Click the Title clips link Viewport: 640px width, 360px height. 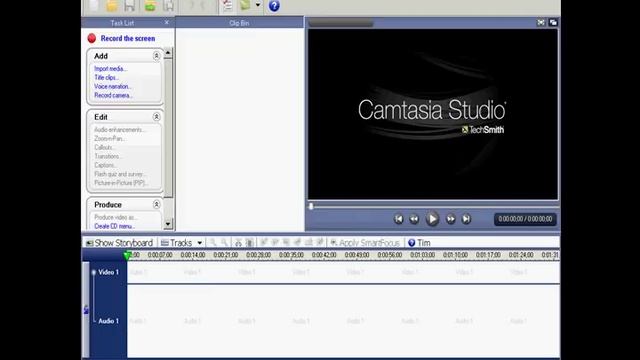pos(107,78)
